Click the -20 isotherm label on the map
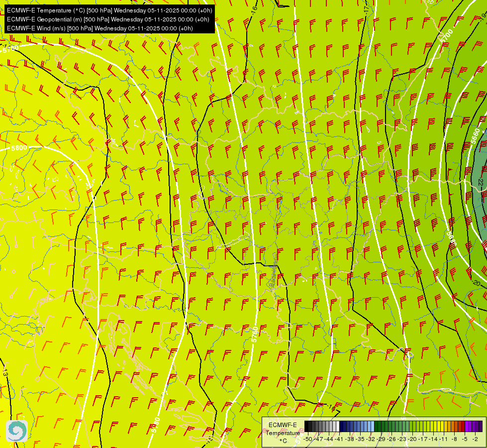 click(x=477, y=283)
